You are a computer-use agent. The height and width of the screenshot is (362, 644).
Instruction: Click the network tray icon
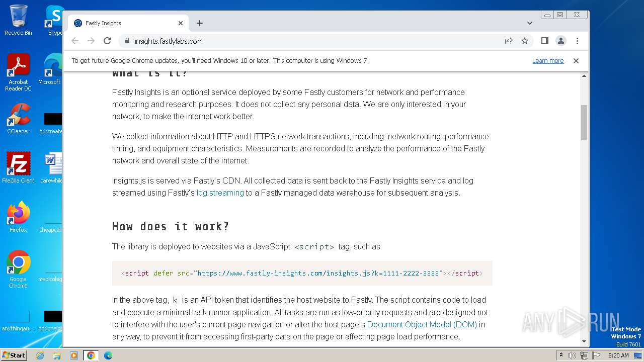pos(584,355)
